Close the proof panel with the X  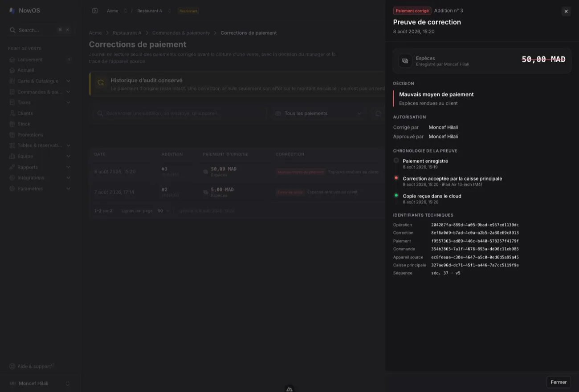[566, 12]
